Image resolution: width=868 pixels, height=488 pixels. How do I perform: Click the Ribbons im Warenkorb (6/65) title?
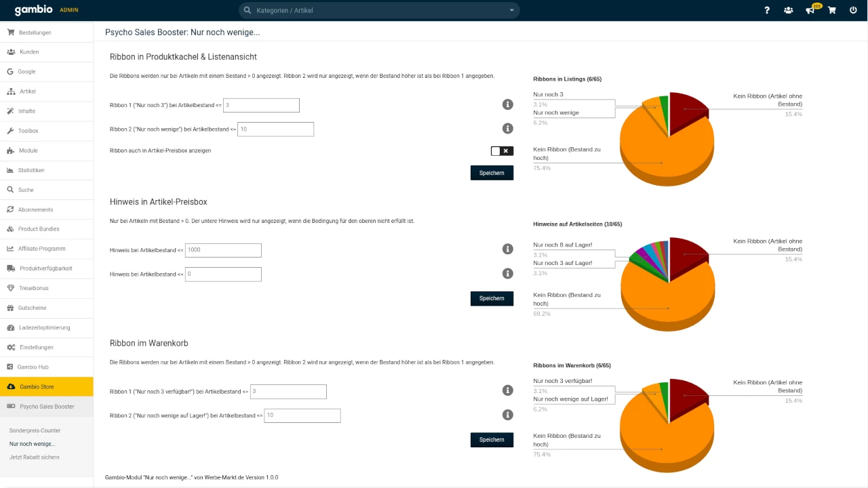(572, 365)
